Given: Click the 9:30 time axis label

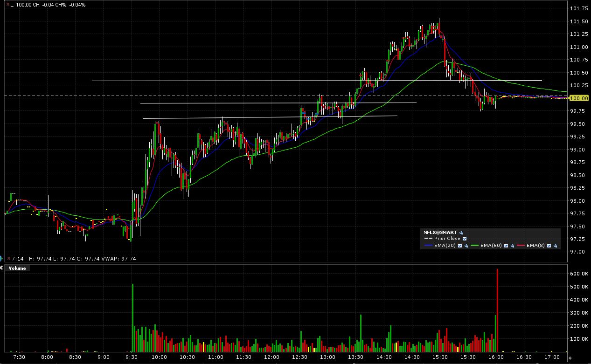Looking at the screenshot, I should click(x=132, y=357).
